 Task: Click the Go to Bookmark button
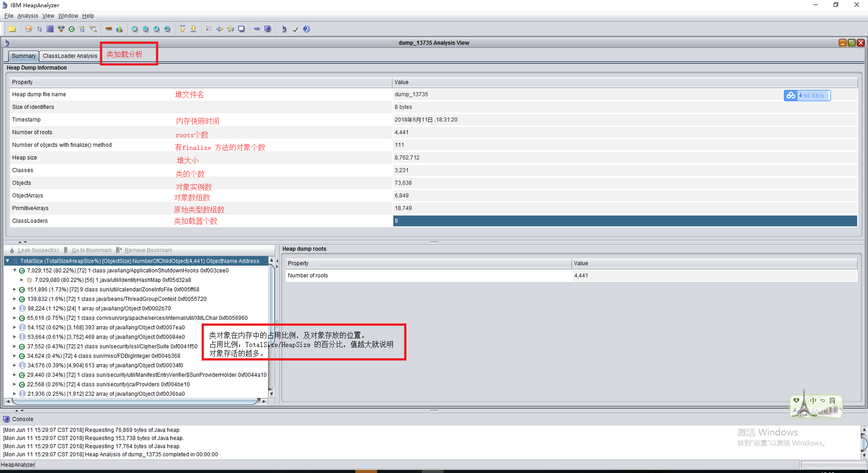[x=88, y=250]
